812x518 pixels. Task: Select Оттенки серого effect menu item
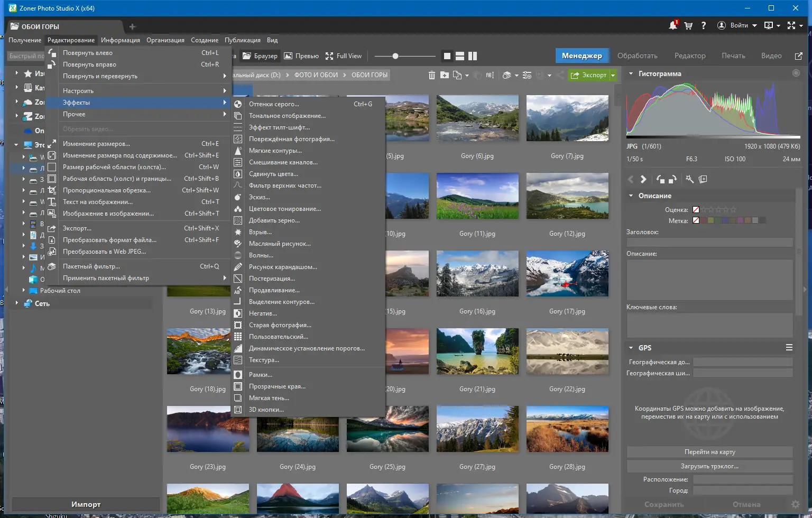click(274, 104)
